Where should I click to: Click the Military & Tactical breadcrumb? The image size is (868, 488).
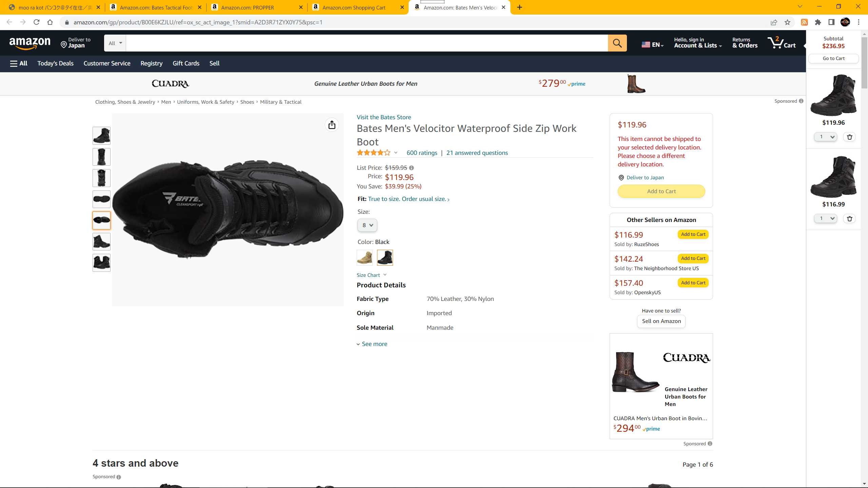click(x=280, y=102)
